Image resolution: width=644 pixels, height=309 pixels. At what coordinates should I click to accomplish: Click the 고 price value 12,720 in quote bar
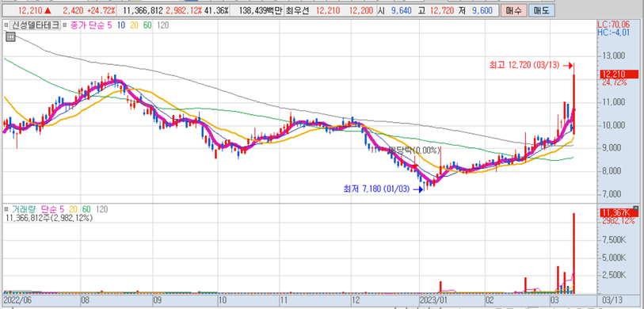click(443, 10)
